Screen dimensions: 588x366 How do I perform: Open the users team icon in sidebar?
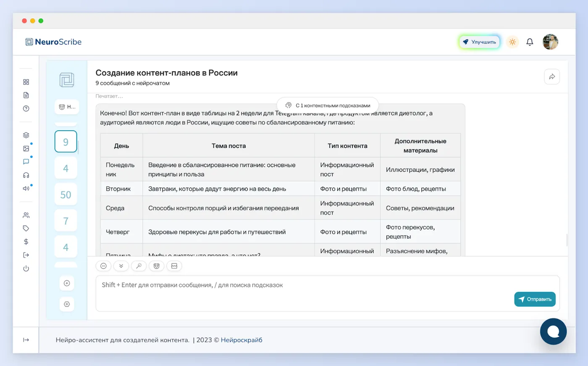coord(26,215)
